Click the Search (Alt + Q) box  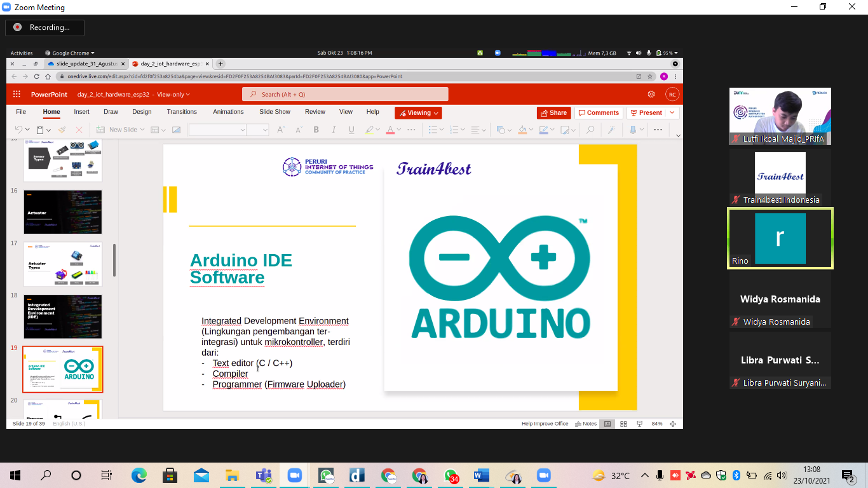(x=345, y=94)
